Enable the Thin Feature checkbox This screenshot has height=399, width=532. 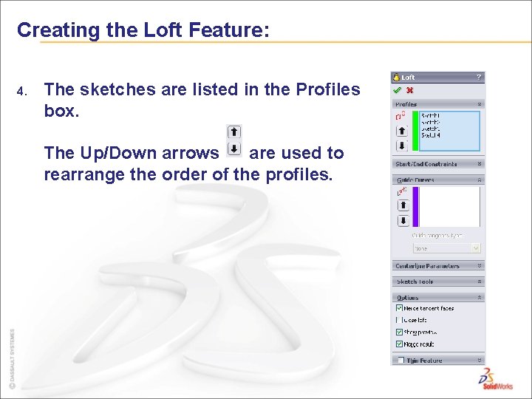tap(401, 360)
